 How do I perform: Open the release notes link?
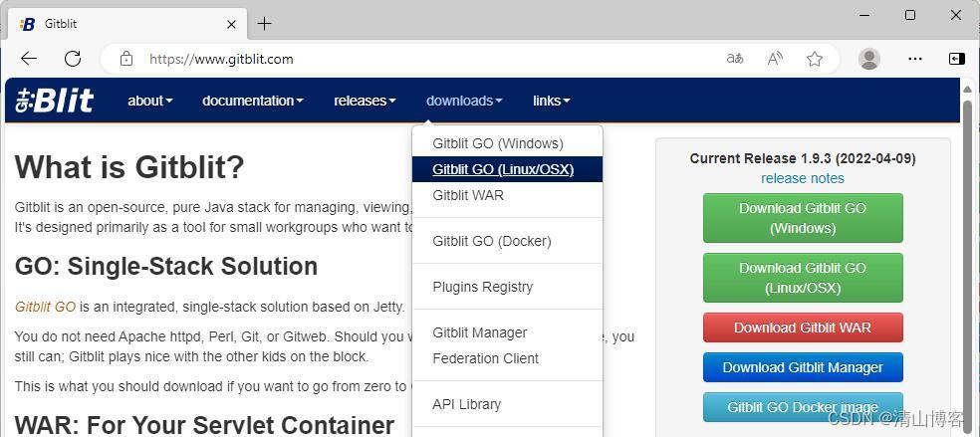(803, 178)
